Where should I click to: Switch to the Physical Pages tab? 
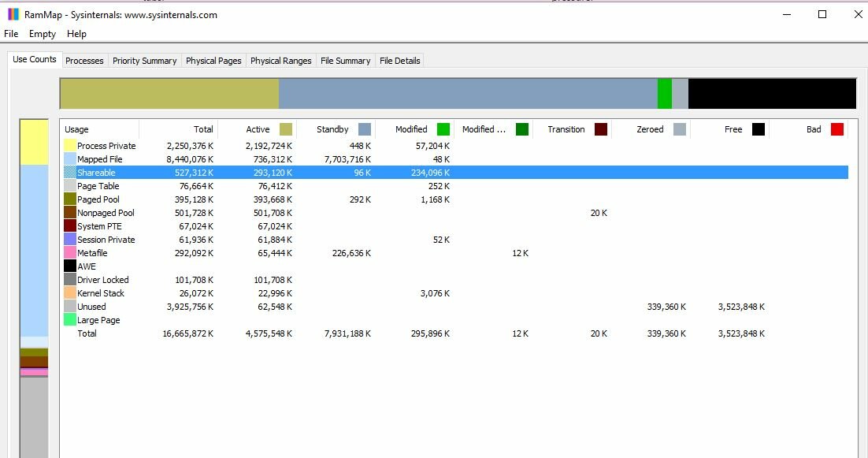213,60
